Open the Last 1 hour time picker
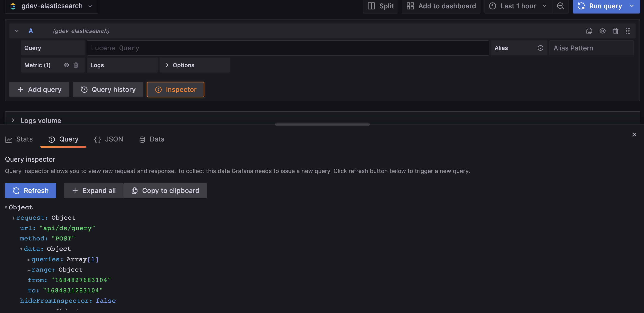Screen dimensions: 644x313 pyautogui.click(x=518, y=6)
